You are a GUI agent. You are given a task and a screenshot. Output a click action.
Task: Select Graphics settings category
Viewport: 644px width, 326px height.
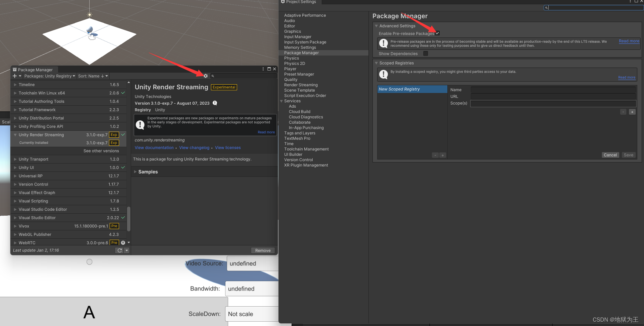[293, 31]
